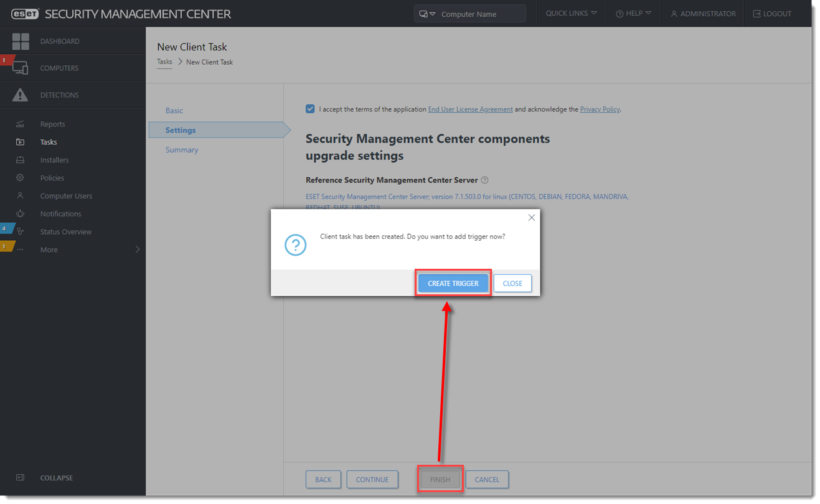Click Collapse sidebar icon
This screenshot has height=504, width=820.
tap(20, 478)
